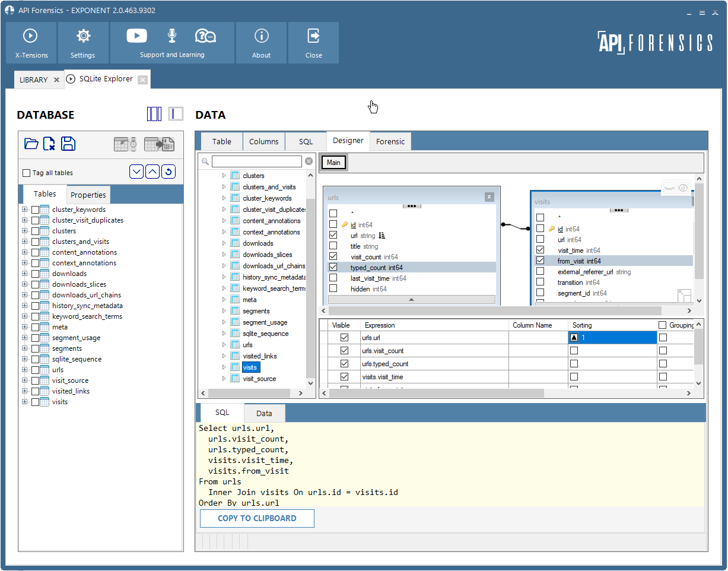Check the transition column in visits panel
This screenshot has height=571, width=728.
pyautogui.click(x=540, y=282)
